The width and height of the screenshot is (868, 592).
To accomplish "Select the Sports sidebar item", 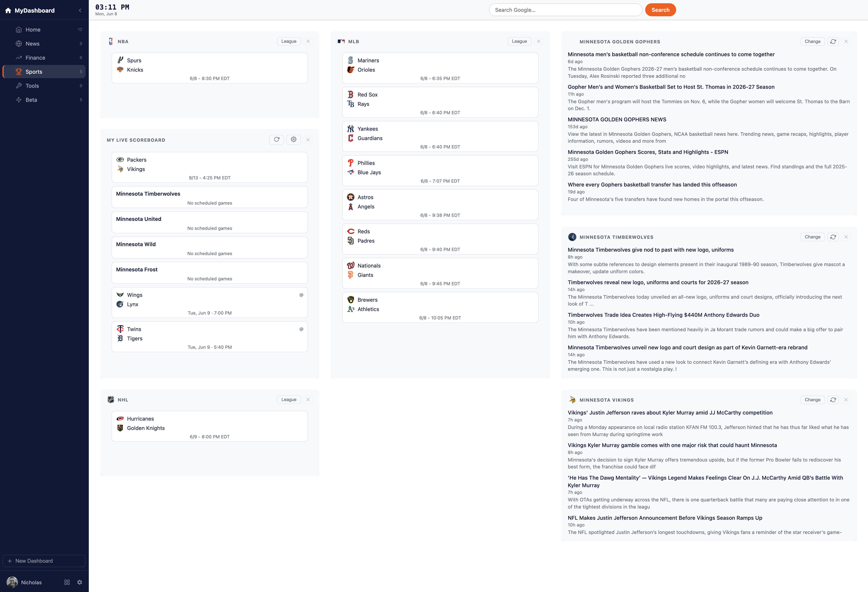I will coord(44,72).
